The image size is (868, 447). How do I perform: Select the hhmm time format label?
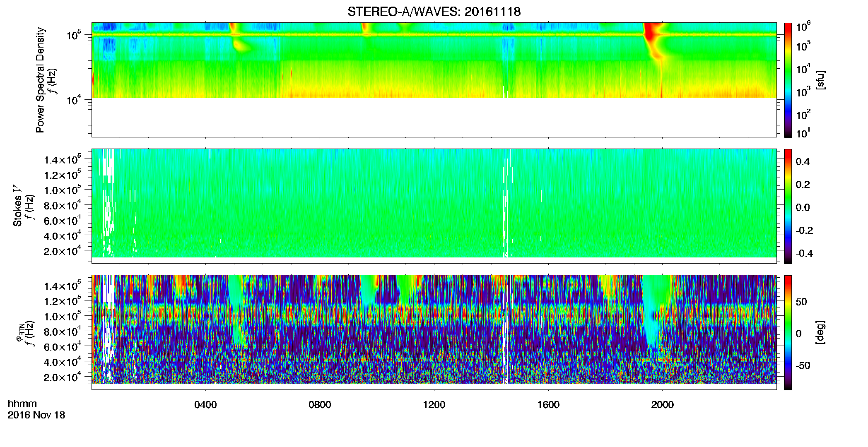(x=22, y=404)
